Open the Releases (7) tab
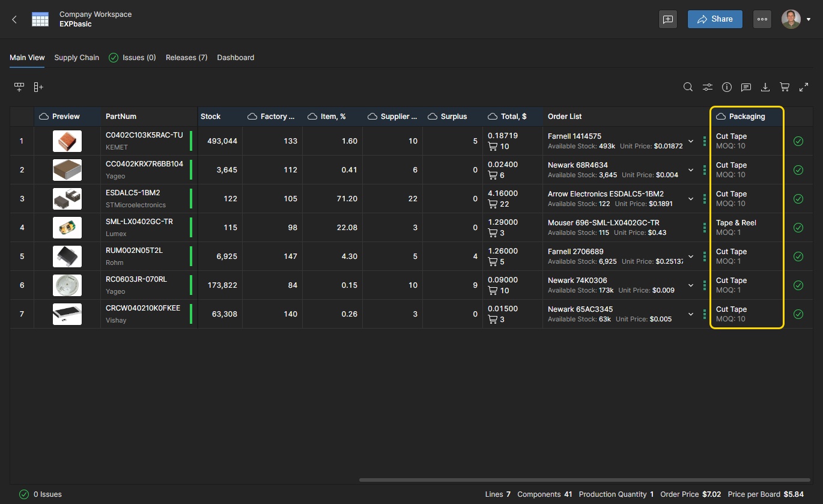Viewport: 823px width, 504px height. click(x=186, y=58)
